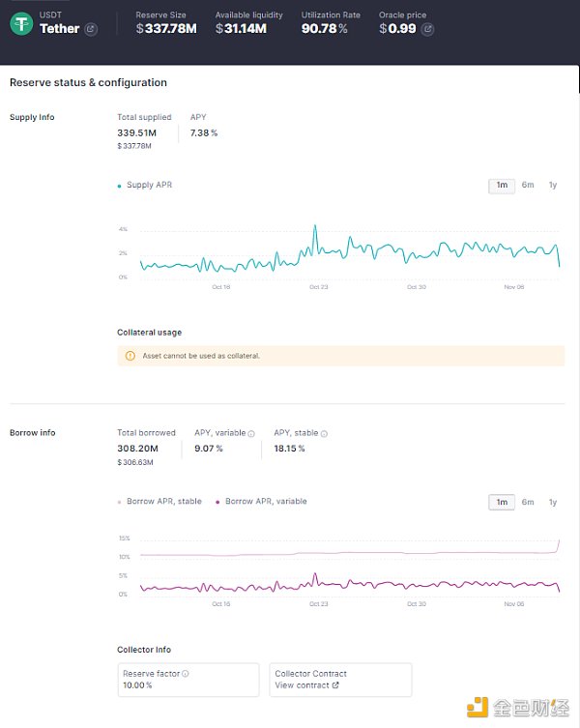Click Reserve factor value 10.00%
580x728 pixels.
point(137,685)
